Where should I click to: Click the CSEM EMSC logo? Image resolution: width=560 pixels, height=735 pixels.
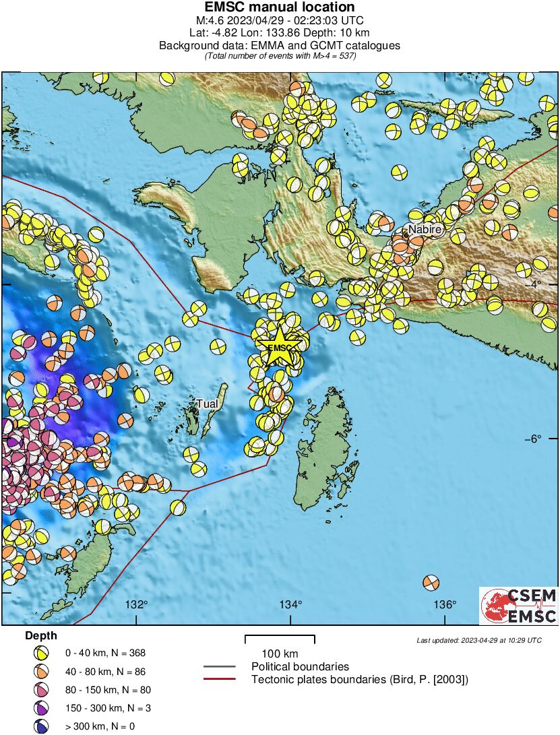pyautogui.click(x=519, y=606)
